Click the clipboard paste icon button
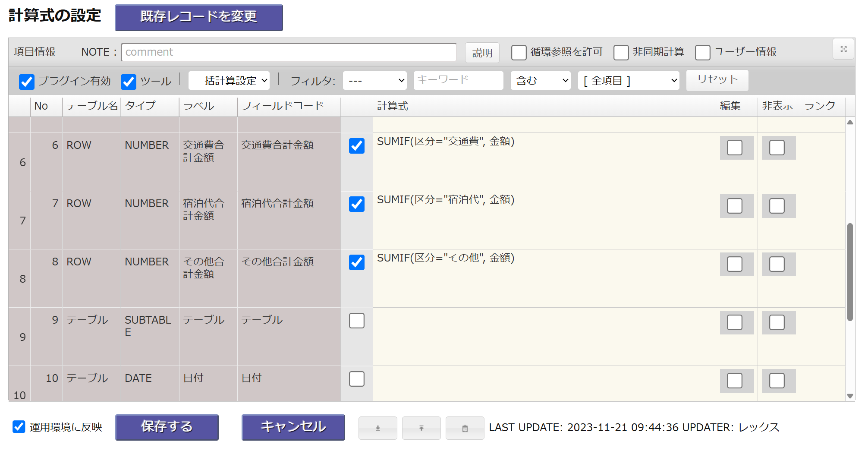The image size is (868, 454). coord(465,428)
